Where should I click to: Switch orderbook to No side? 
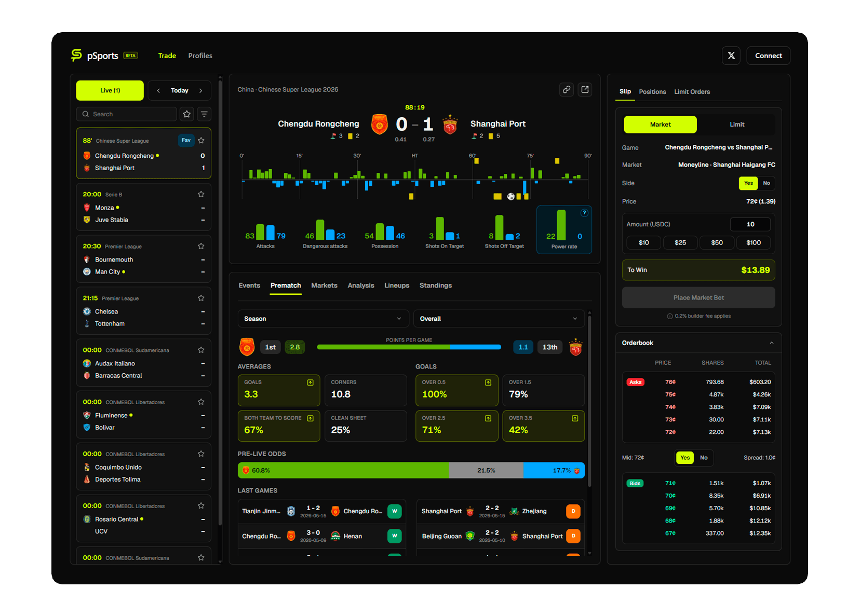(x=704, y=458)
